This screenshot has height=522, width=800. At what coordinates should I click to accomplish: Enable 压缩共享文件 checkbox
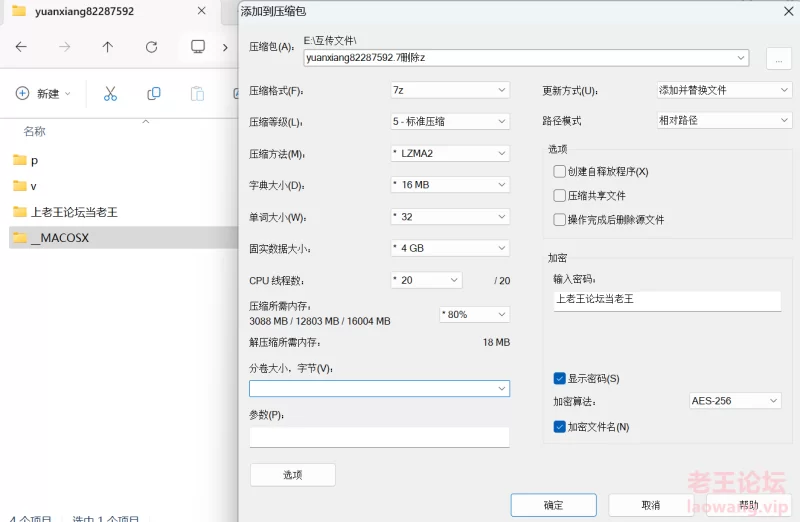point(559,195)
